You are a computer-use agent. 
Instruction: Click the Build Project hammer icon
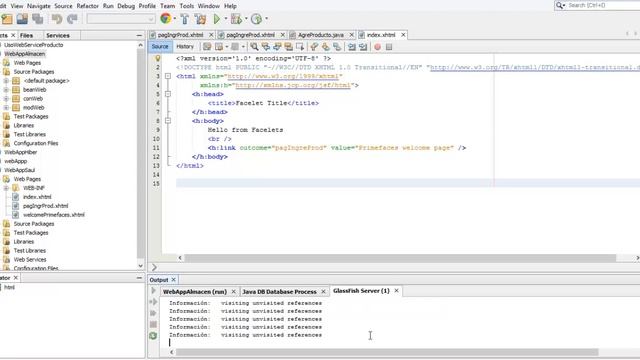tap(184, 19)
